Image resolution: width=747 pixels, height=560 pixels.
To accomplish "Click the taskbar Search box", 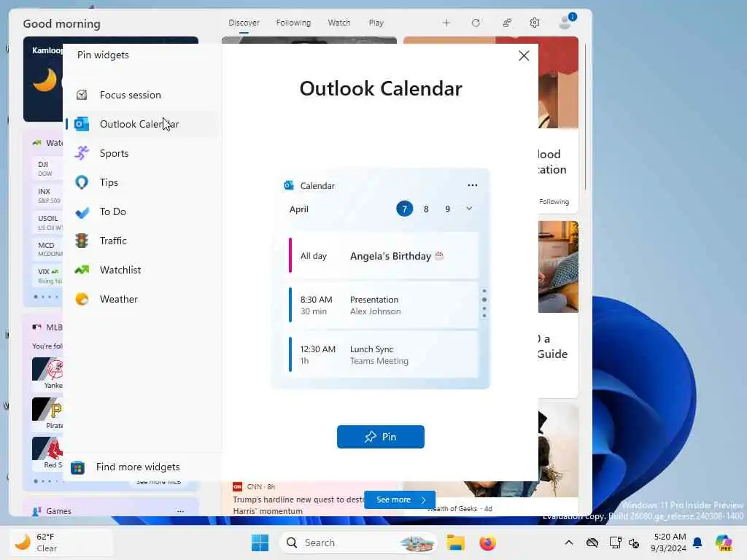I will click(x=358, y=542).
